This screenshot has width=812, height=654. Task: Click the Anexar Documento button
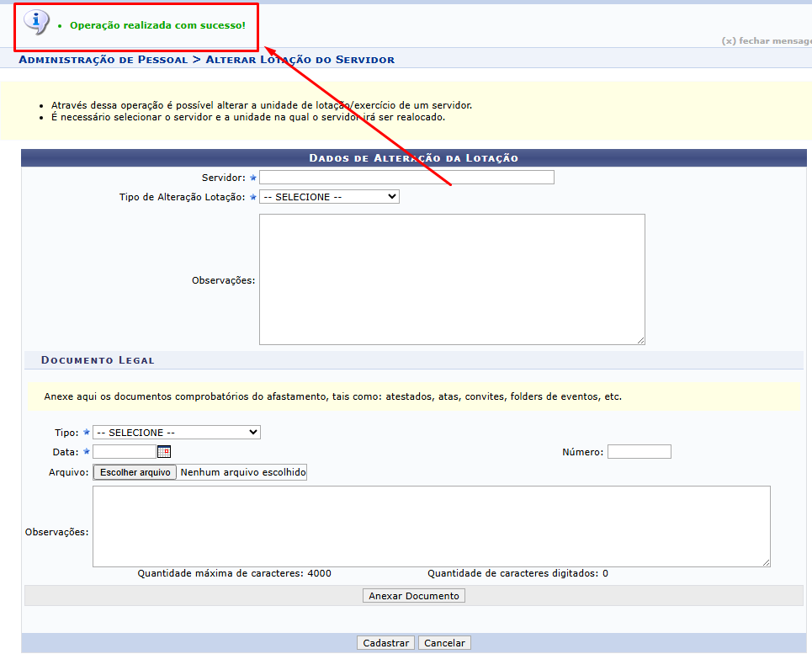pyautogui.click(x=414, y=596)
